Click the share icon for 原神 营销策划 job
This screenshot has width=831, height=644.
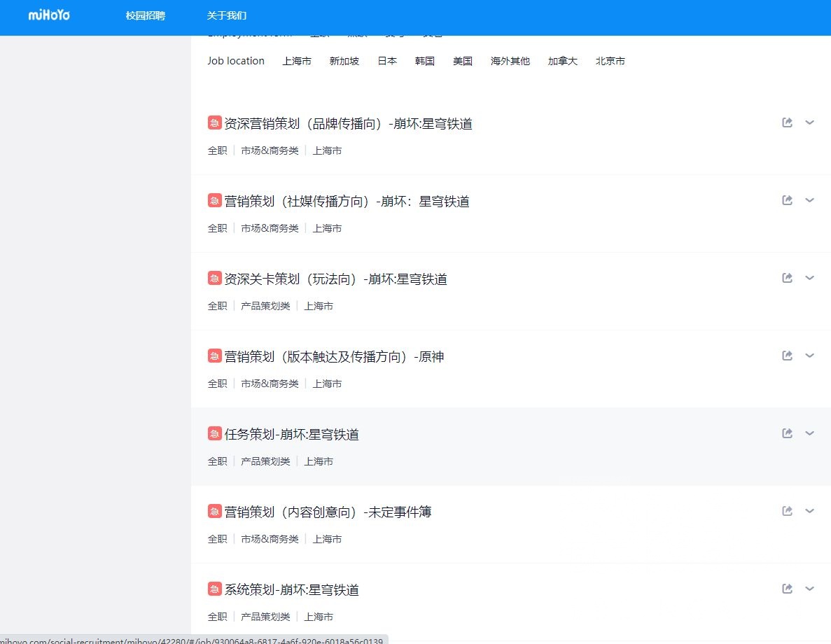pos(787,355)
